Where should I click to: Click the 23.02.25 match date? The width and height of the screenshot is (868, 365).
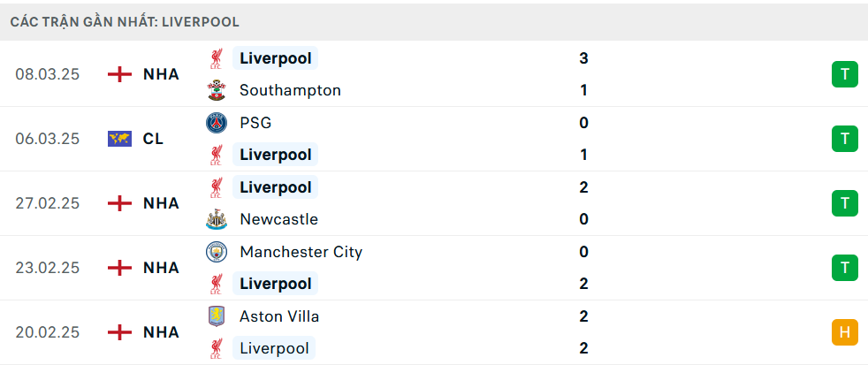pyautogui.click(x=48, y=268)
